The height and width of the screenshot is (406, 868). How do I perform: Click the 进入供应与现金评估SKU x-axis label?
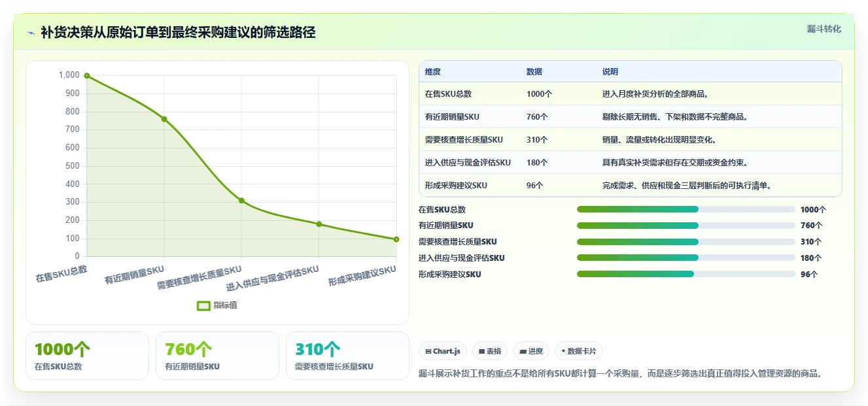[273, 279]
